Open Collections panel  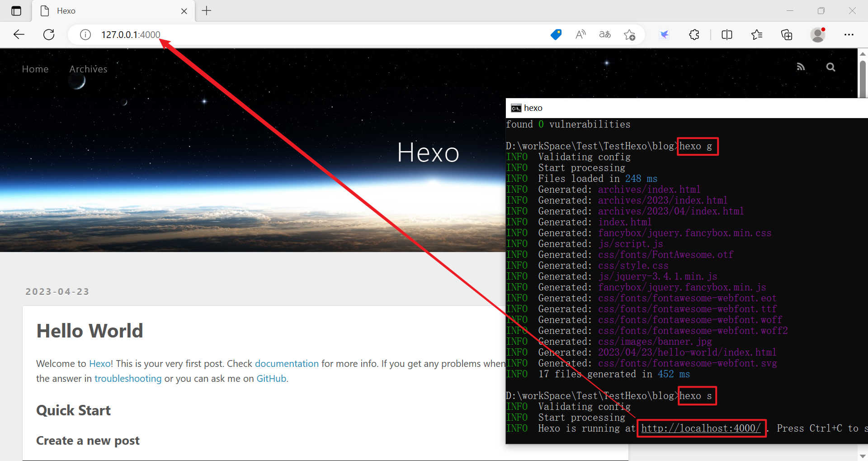tap(787, 34)
